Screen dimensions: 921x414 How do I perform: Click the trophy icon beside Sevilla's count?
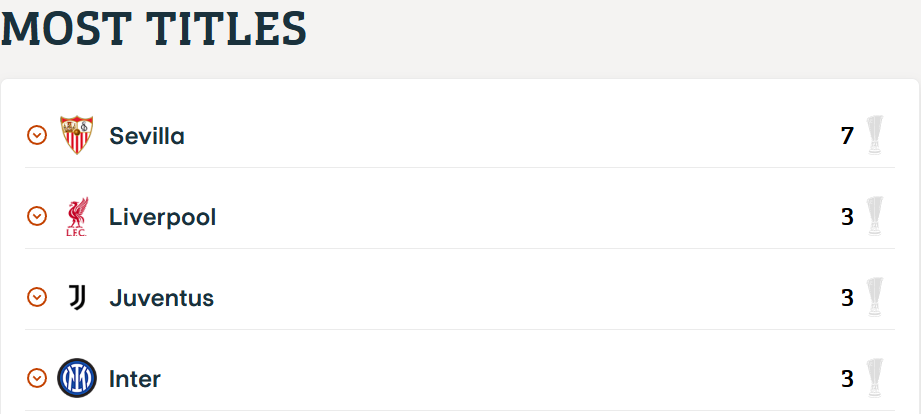[875, 136]
